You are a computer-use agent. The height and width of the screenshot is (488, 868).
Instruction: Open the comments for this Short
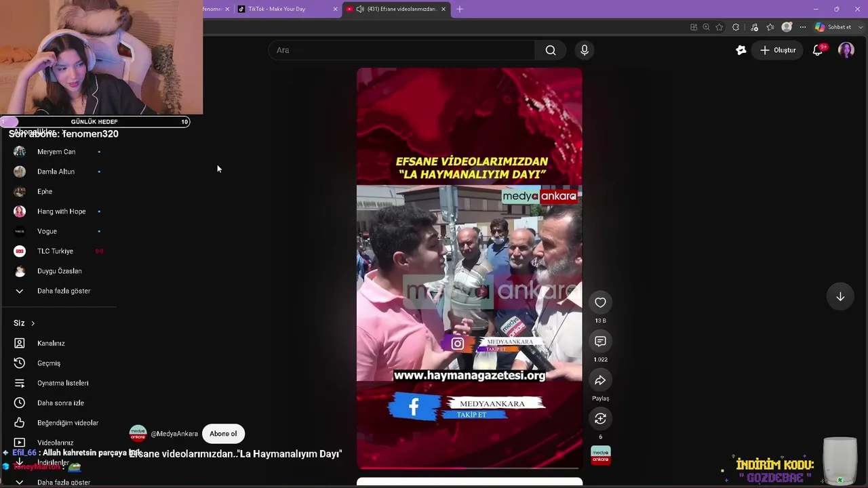tap(600, 341)
